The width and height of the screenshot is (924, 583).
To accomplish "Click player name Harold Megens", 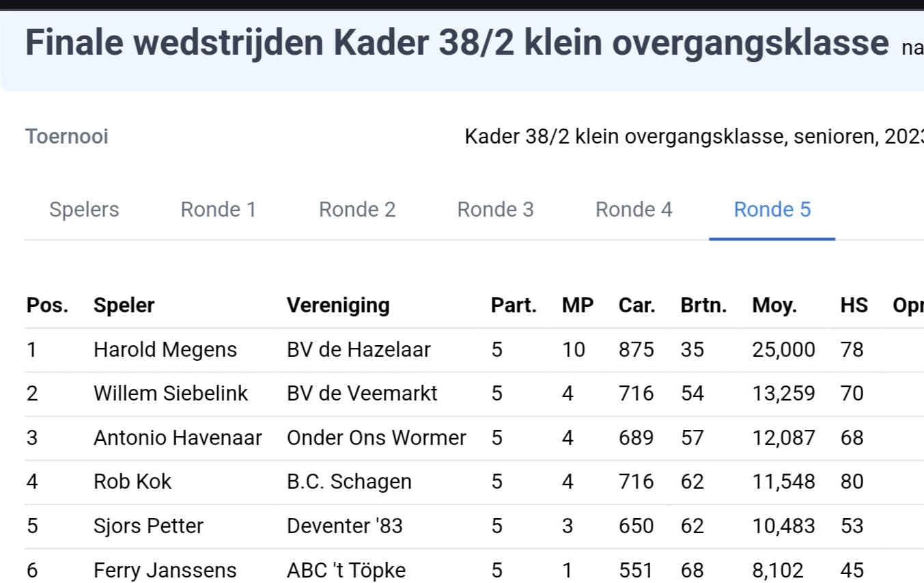I will click(x=165, y=350).
